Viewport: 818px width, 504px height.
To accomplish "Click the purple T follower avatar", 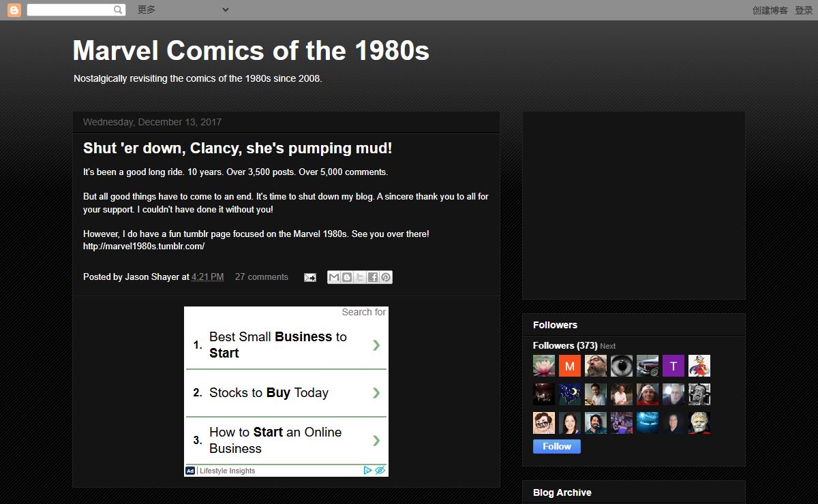I will click(673, 366).
